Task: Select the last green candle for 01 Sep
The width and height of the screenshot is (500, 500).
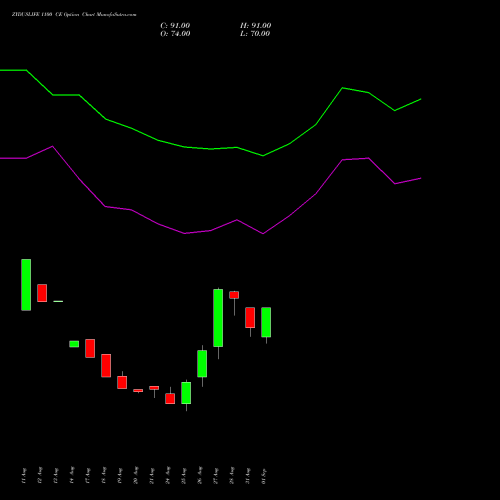Action: [x=266, y=322]
